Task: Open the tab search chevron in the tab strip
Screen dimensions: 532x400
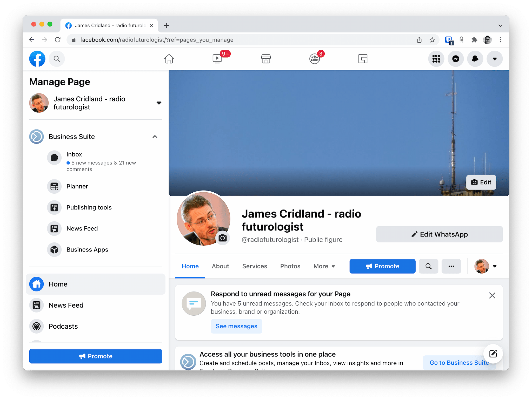Action: coord(500,25)
